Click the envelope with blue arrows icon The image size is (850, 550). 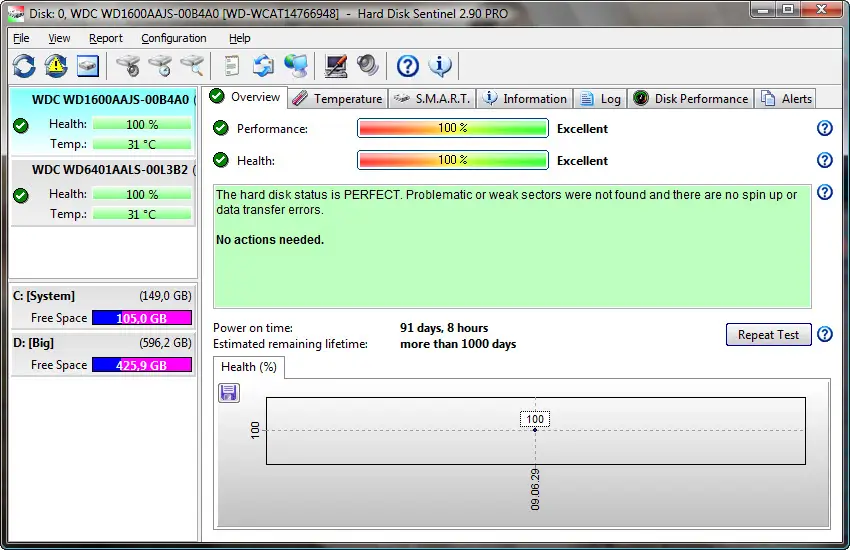[263, 66]
